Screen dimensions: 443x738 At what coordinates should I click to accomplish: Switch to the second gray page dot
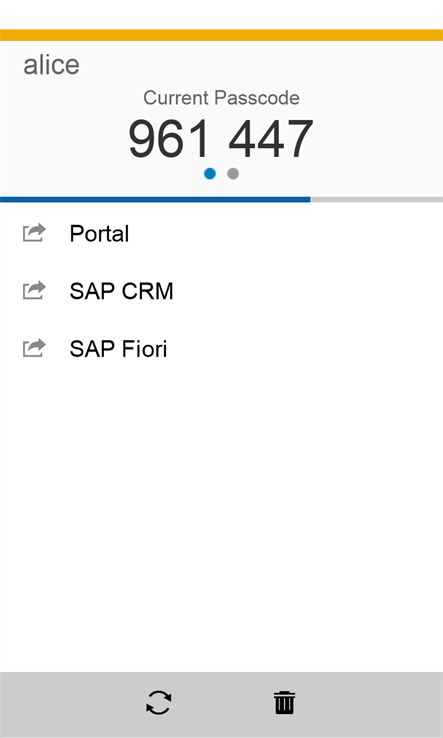coord(233,174)
